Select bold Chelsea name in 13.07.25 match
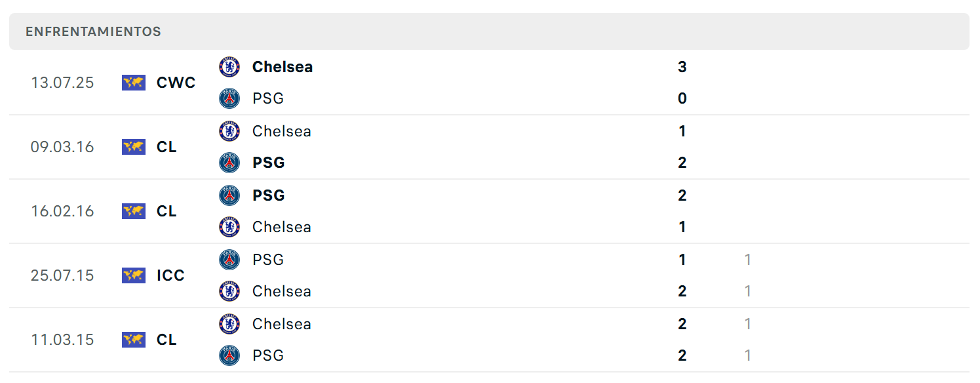980x383 pixels. click(283, 67)
